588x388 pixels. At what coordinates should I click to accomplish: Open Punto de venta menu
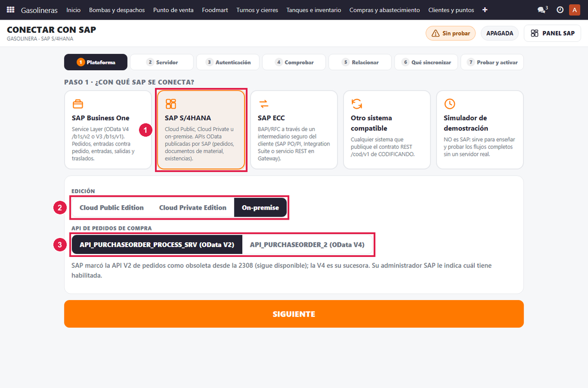click(x=173, y=10)
